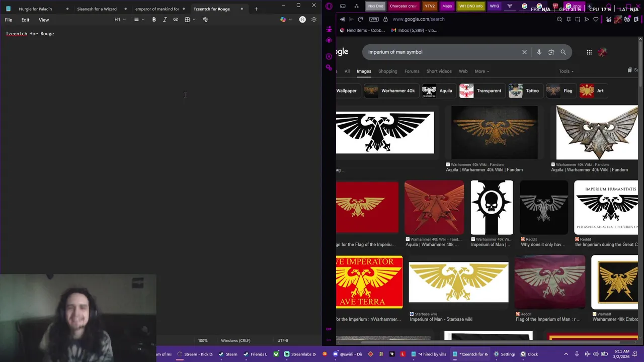Screen dimensions: 644x362
Task: Open the Notepad File menu
Action: 9,20
